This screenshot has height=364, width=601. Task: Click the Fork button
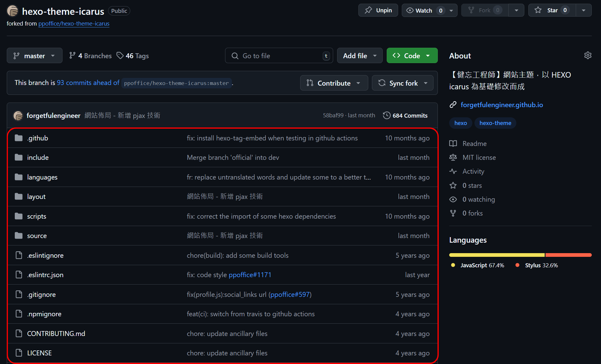[485, 10]
